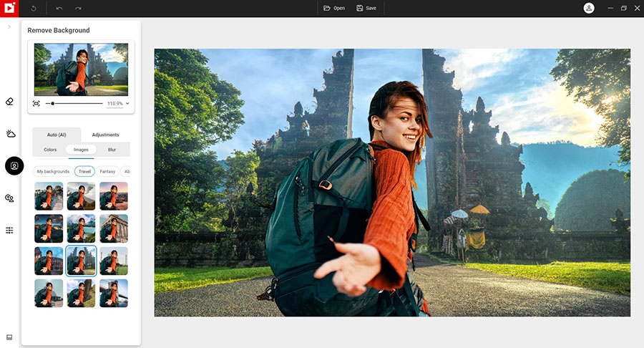Open the user account profile icon

tap(589, 8)
